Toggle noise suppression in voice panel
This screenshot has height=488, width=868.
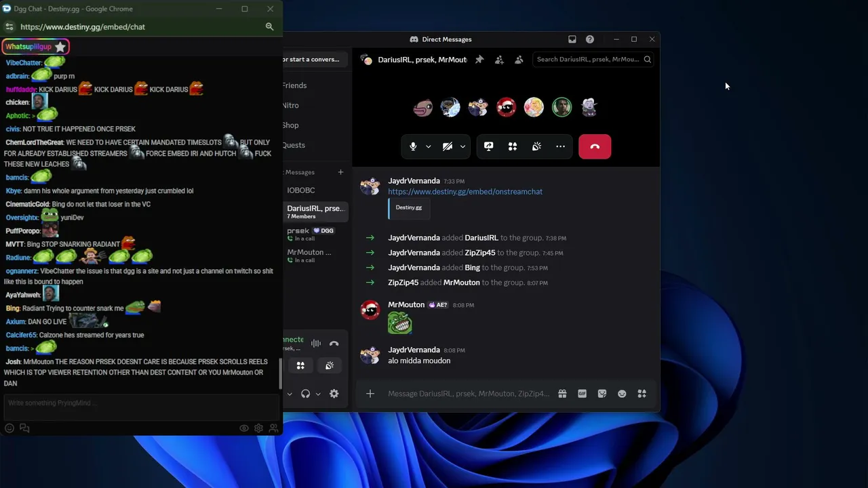(316, 344)
